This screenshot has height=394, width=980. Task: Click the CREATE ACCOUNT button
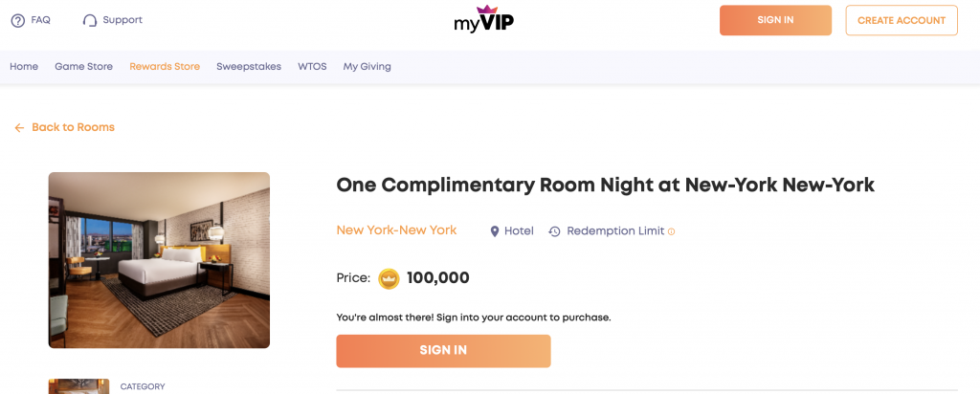coord(902,20)
